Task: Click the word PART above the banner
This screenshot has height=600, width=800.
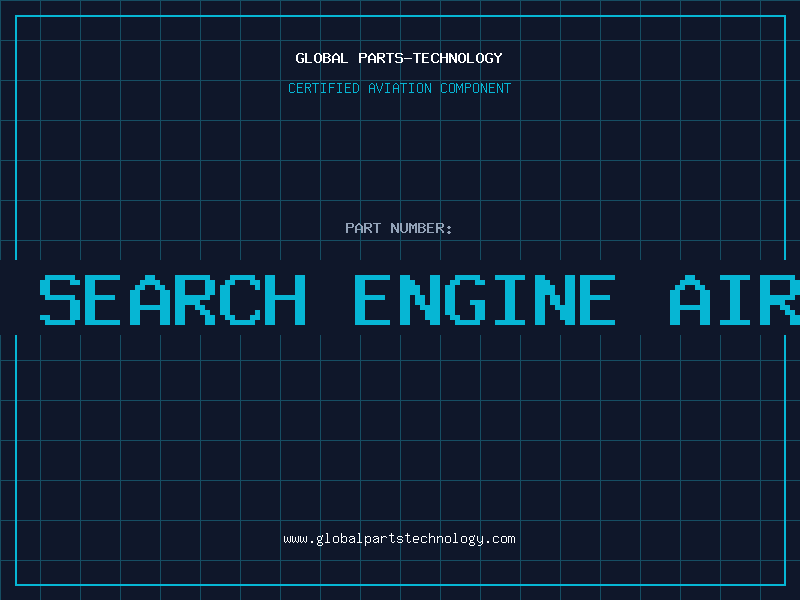Action: point(363,228)
